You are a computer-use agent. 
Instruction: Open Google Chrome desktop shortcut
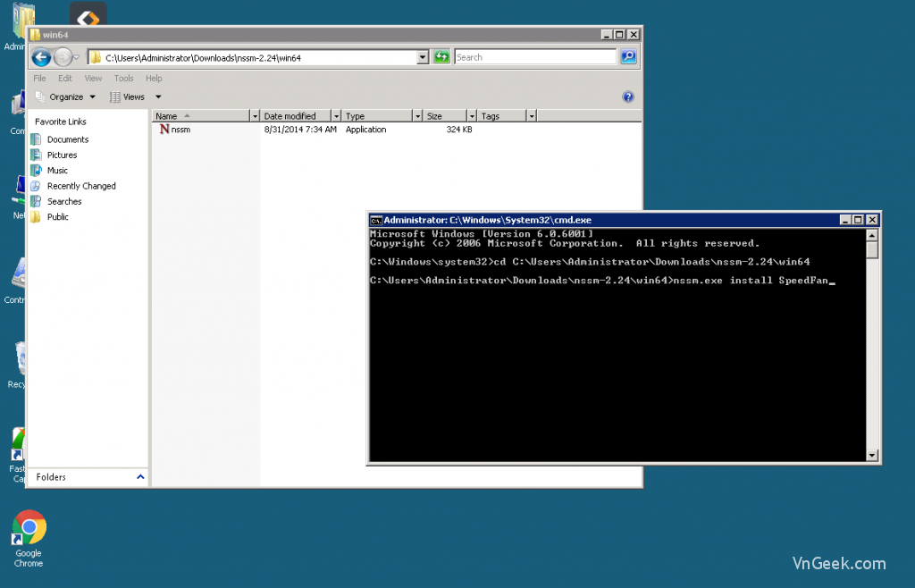[x=29, y=538]
